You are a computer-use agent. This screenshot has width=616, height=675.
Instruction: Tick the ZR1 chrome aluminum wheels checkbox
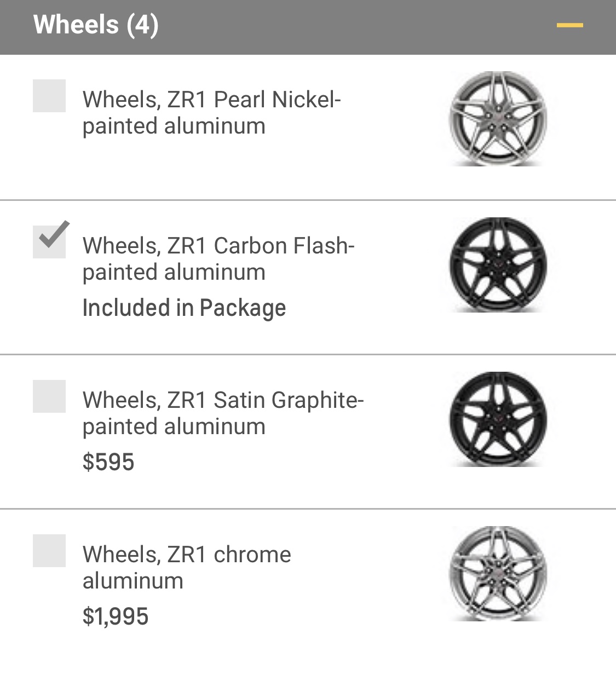tap(49, 550)
